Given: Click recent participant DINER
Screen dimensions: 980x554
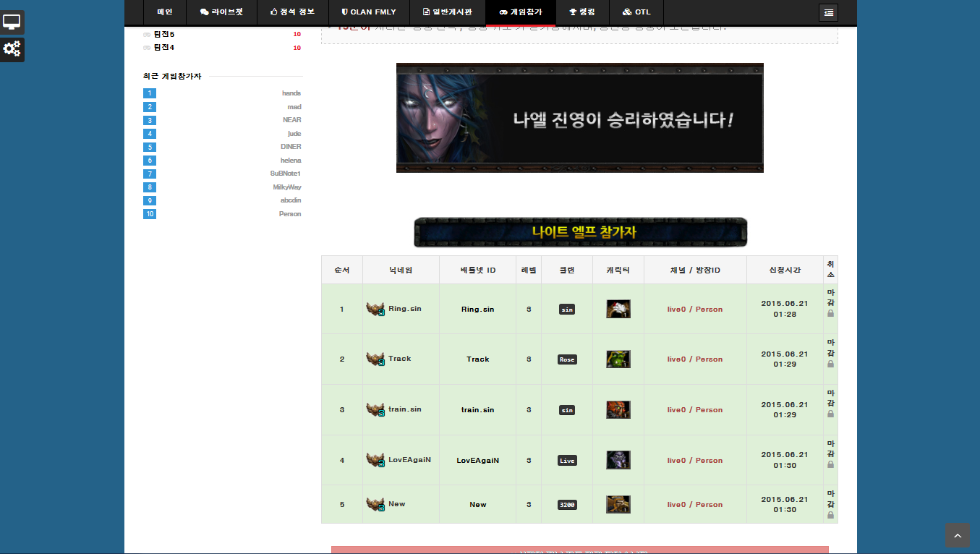Looking at the screenshot, I should (x=291, y=147).
